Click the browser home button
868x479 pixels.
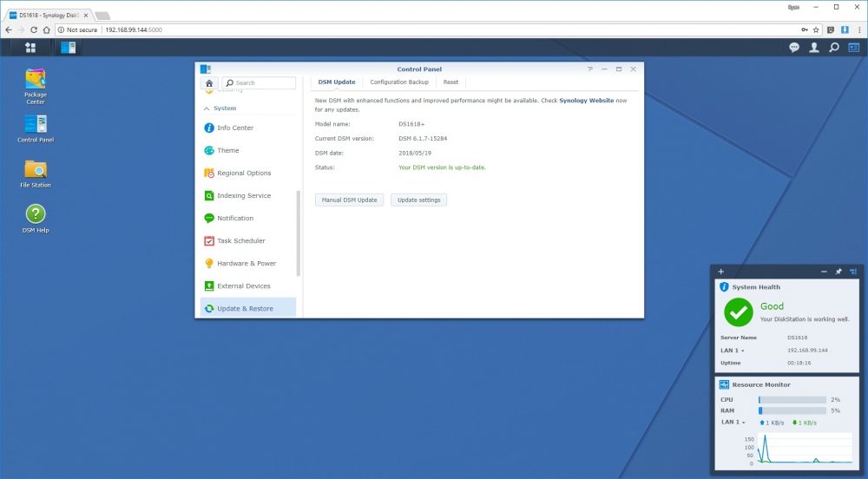tap(47, 30)
